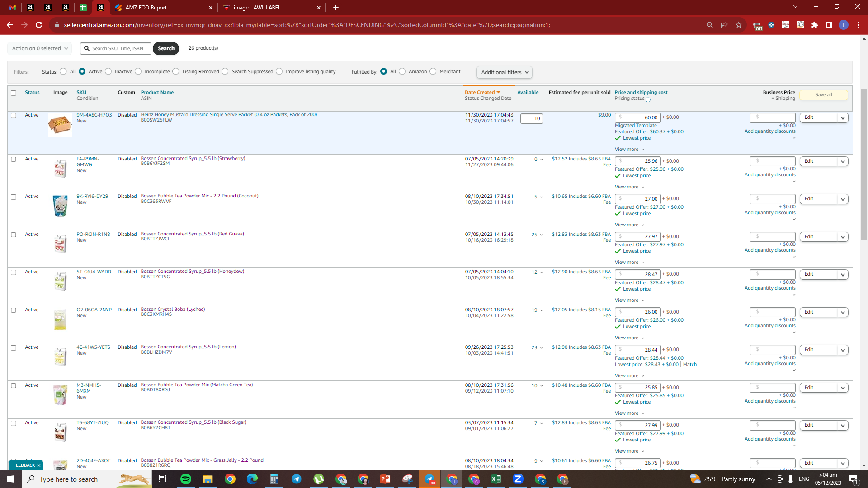Click the Save all button
868x488 pixels.
click(x=824, y=95)
